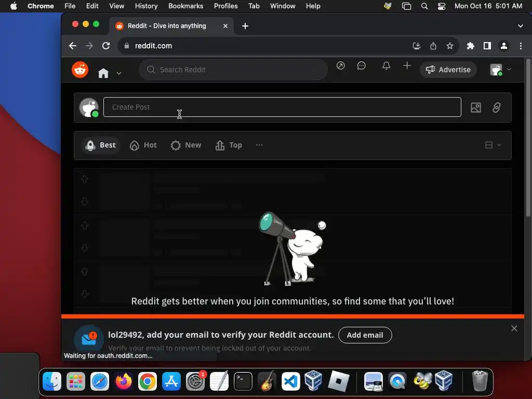Open more sort options ellipsis
Screen dimensions: 532x399
[x=259, y=145]
